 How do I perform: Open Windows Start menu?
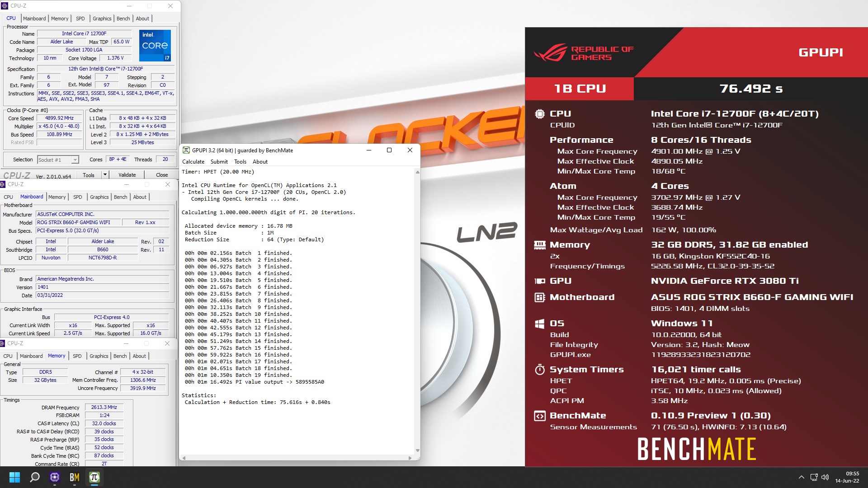tap(14, 477)
